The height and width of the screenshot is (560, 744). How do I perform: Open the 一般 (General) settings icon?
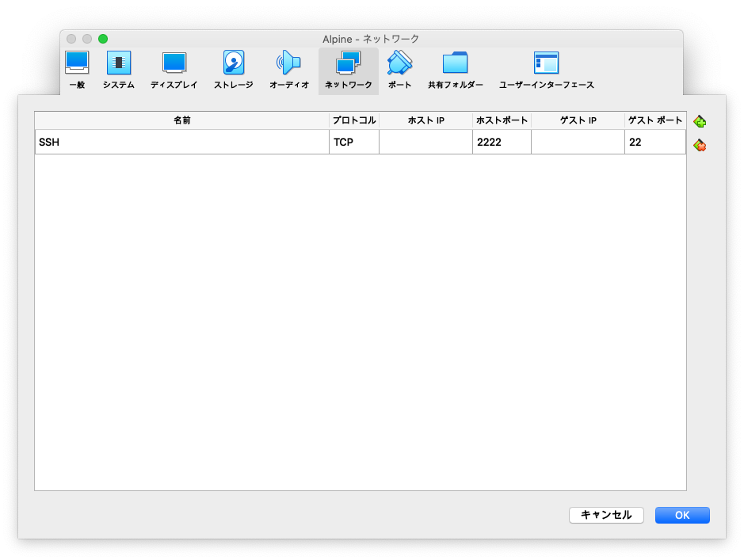click(x=77, y=70)
